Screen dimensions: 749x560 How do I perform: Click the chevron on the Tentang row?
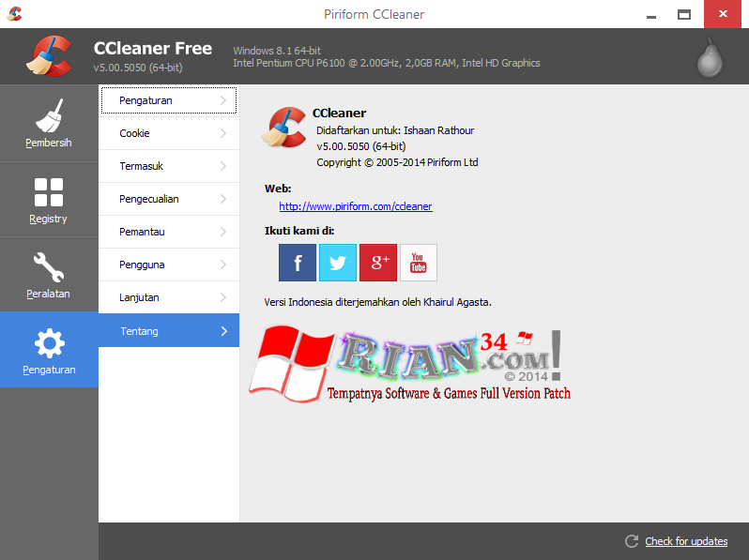tap(224, 331)
